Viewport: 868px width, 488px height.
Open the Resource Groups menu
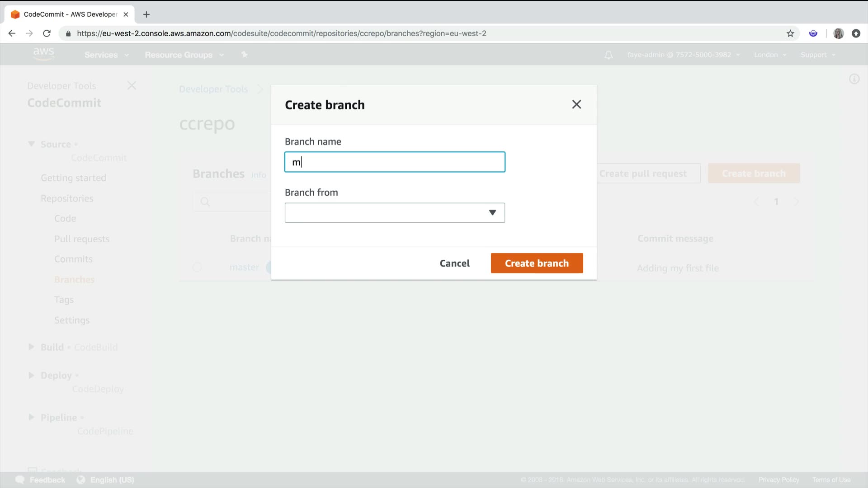click(184, 55)
